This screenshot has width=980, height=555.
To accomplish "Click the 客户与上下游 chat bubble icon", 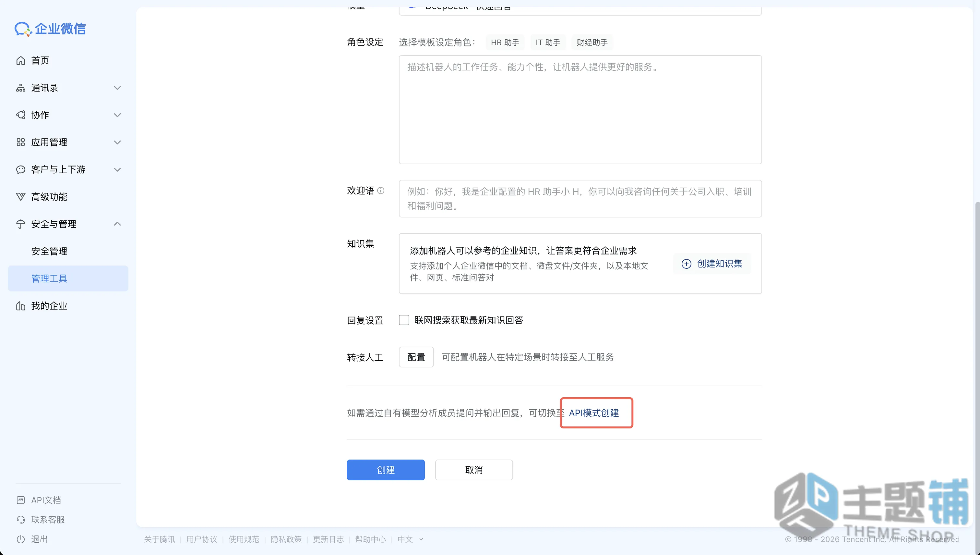I will coord(20,170).
